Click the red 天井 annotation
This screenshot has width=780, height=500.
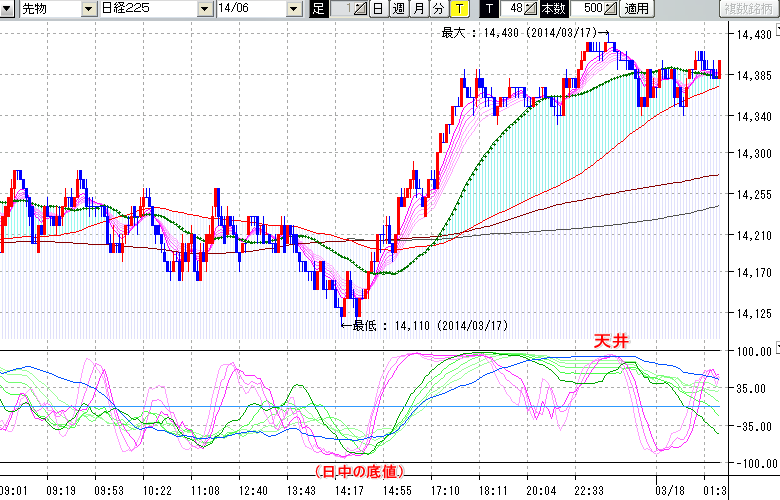[611, 342]
